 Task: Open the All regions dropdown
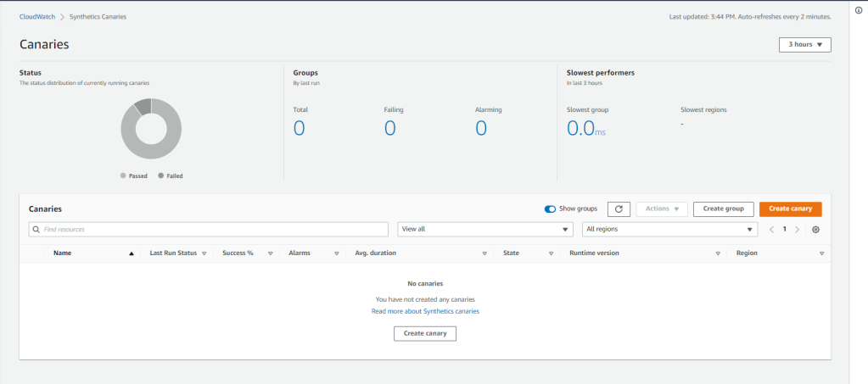669,230
